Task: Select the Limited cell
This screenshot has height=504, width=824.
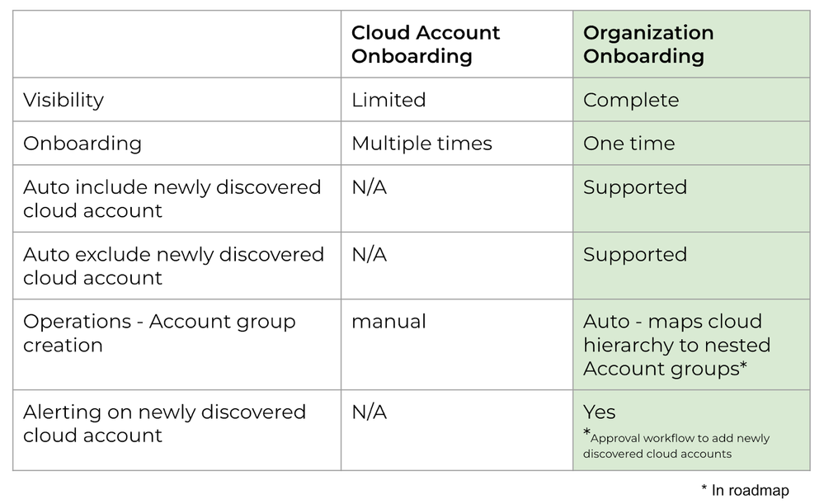Action: 388,100
